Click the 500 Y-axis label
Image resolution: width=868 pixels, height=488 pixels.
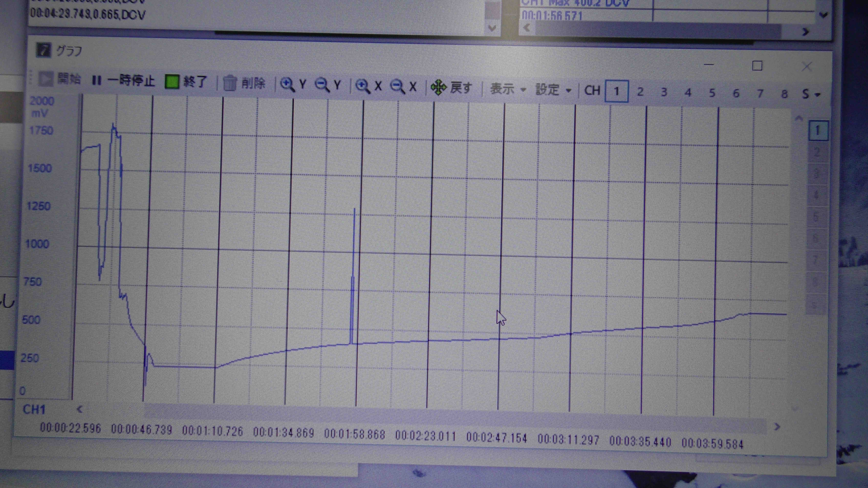point(31,319)
